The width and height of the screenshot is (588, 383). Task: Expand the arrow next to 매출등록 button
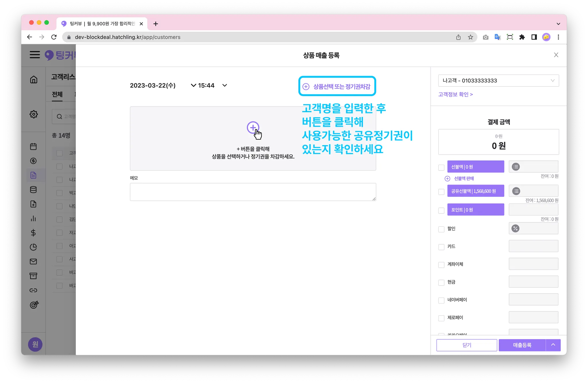tap(553, 345)
